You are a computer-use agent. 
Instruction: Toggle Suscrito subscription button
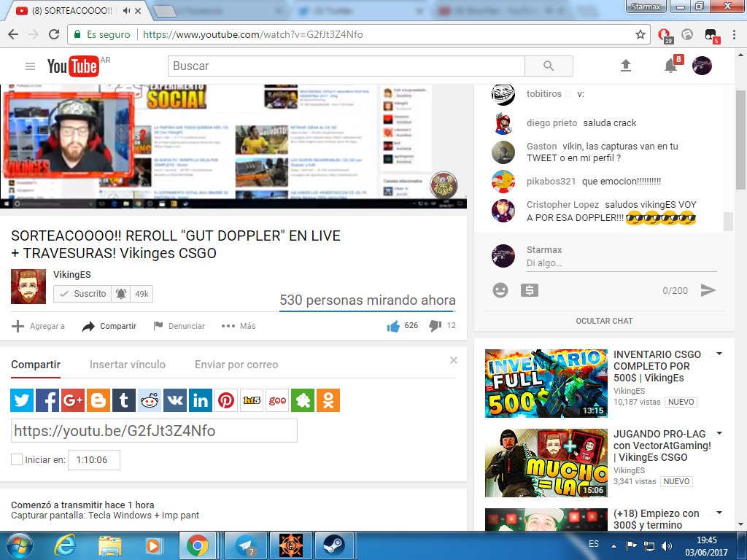(82, 294)
